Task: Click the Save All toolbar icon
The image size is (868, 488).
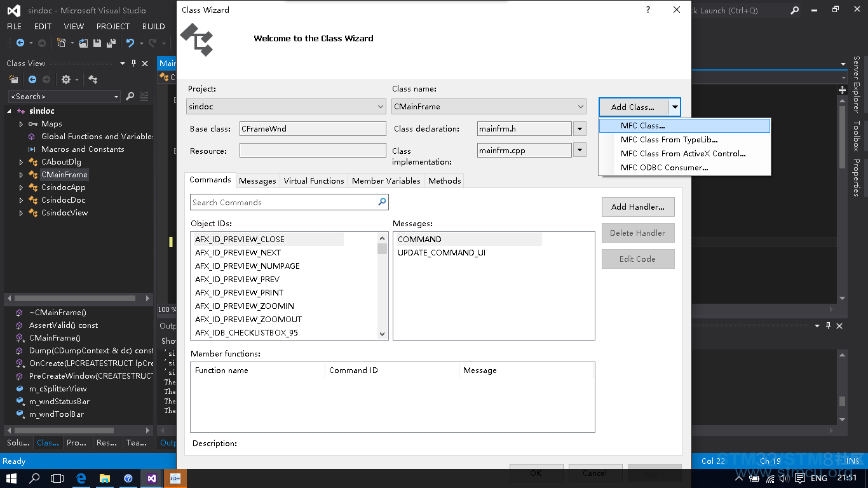Action: coord(111,43)
